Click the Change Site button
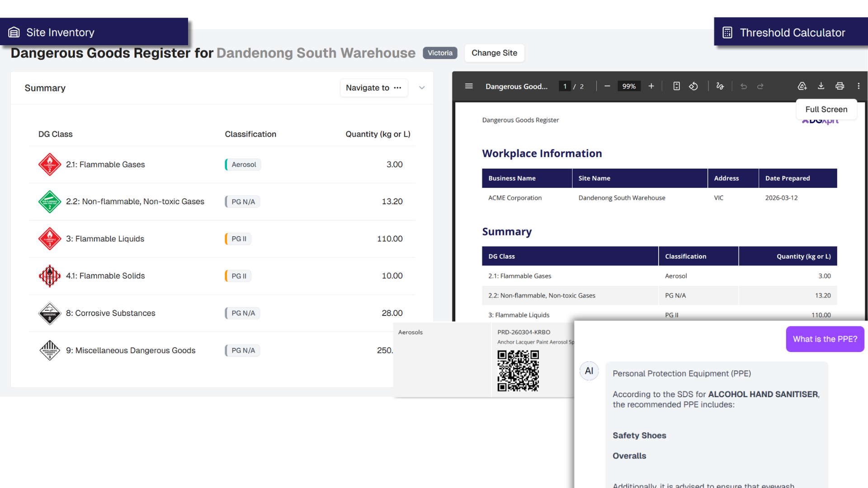868x488 pixels. 494,53
